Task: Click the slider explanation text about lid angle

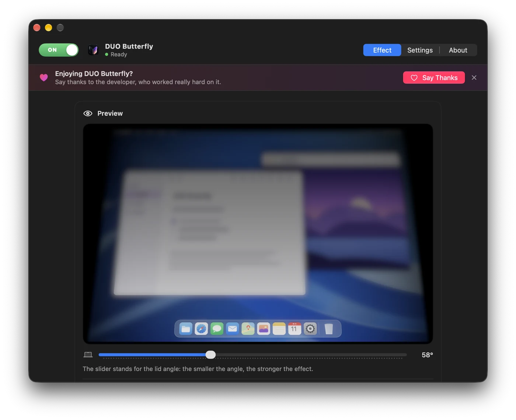Action: pyautogui.click(x=198, y=369)
